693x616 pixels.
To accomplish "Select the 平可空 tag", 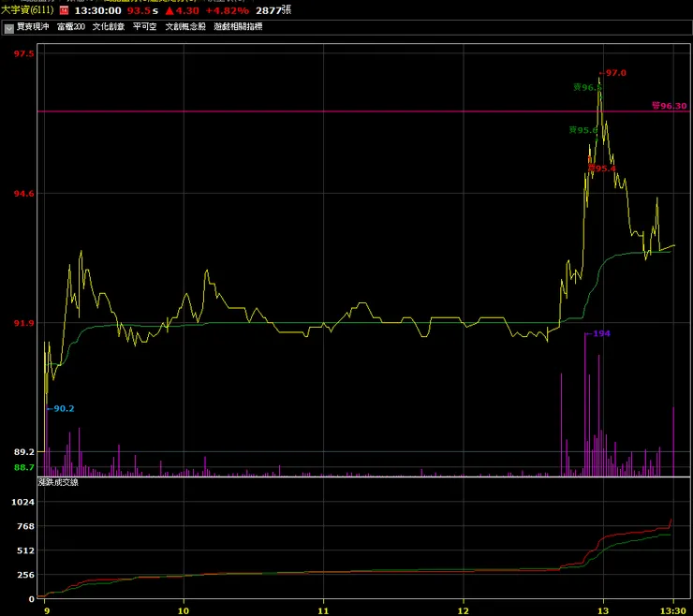I will (144, 26).
